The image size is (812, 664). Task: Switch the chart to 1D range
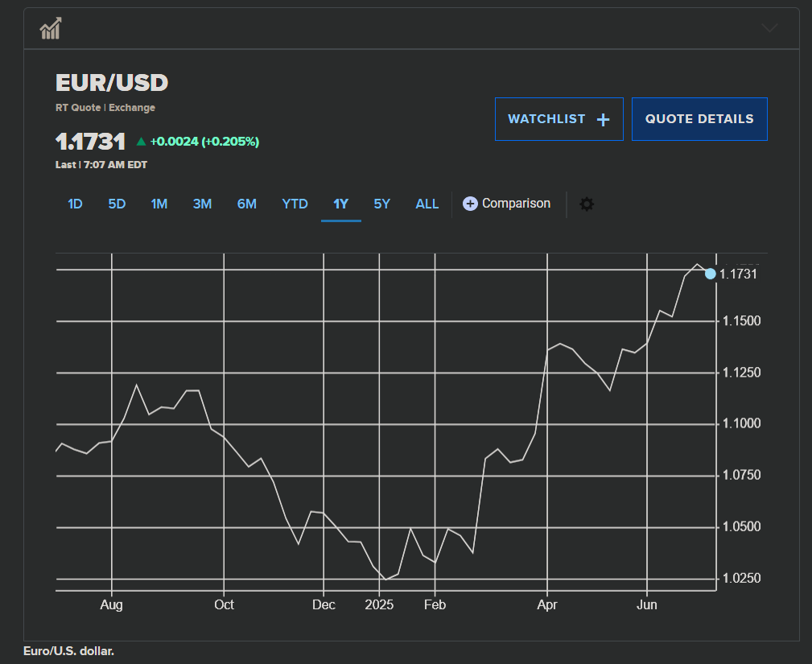tap(75, 204)
